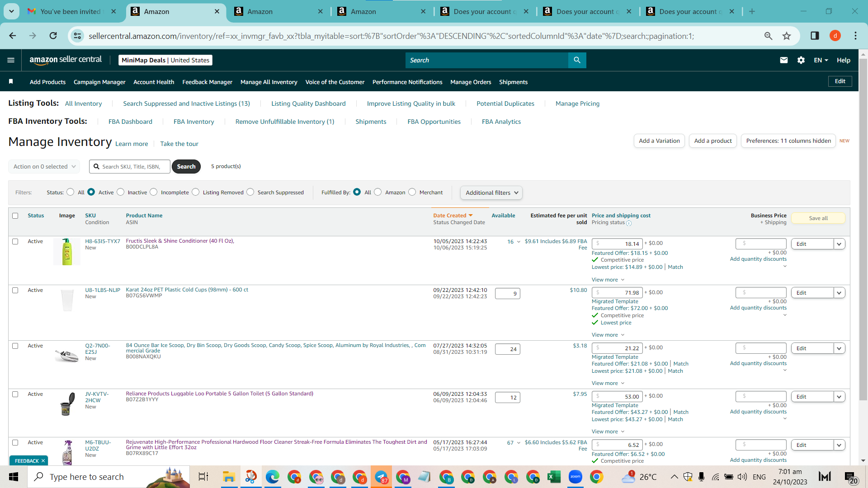Click the site information icon in address bar
The image size is (868, 488).
(78, 36)
